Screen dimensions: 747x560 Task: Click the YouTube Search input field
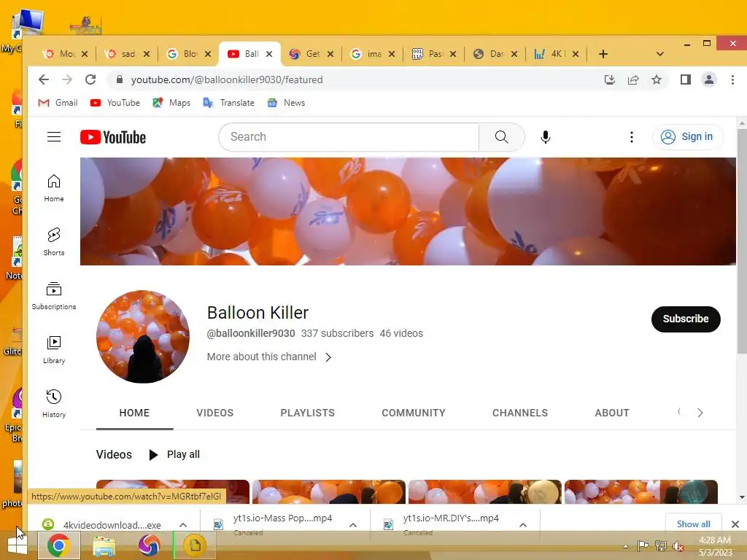pos(349,137)
